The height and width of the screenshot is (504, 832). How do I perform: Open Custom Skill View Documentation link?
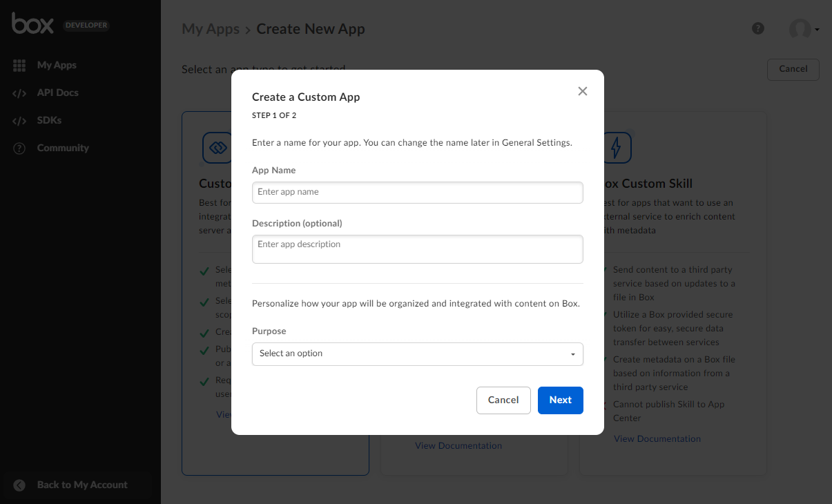click(657, 438)
